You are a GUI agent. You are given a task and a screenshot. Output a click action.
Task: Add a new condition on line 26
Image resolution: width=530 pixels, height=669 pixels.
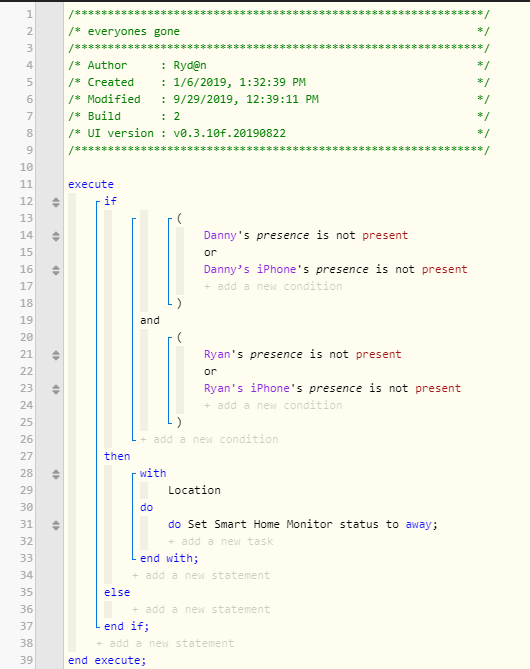[x=209, y=439]
